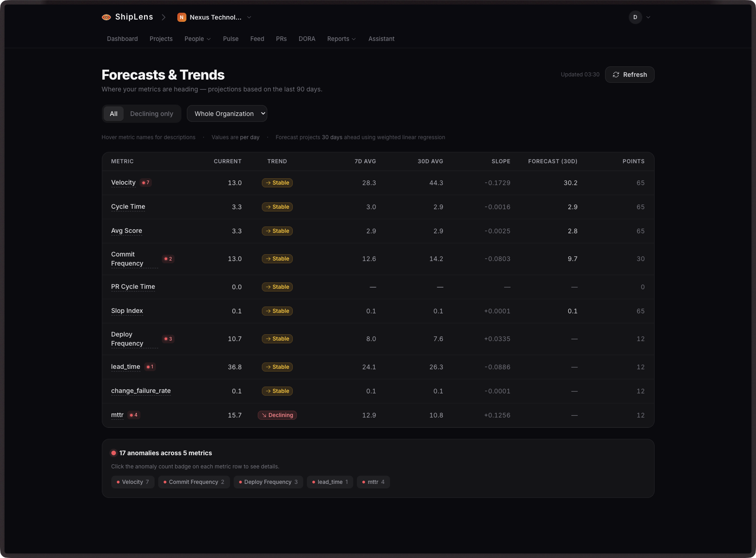Switch filter to Declining only

[151, 114]
